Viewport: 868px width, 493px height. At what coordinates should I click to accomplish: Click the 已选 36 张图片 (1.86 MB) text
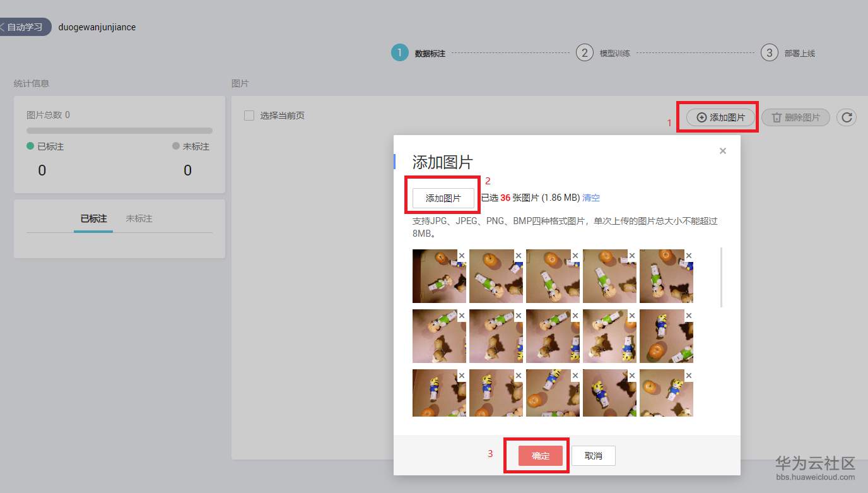(530, 198)
